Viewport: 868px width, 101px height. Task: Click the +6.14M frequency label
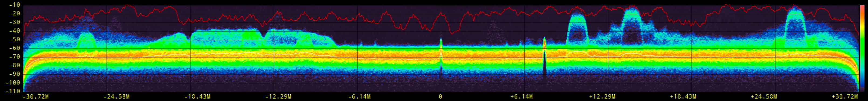click(x=521, y=97)
